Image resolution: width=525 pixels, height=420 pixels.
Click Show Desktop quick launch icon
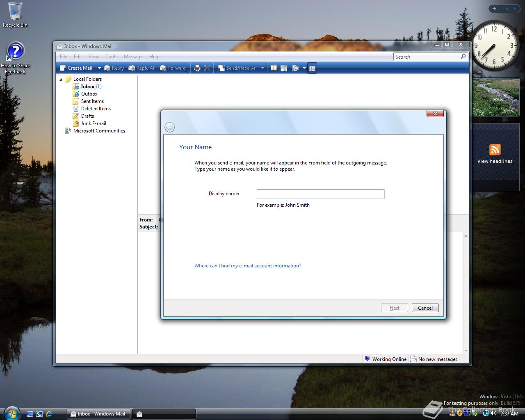[x=30, y=414]
